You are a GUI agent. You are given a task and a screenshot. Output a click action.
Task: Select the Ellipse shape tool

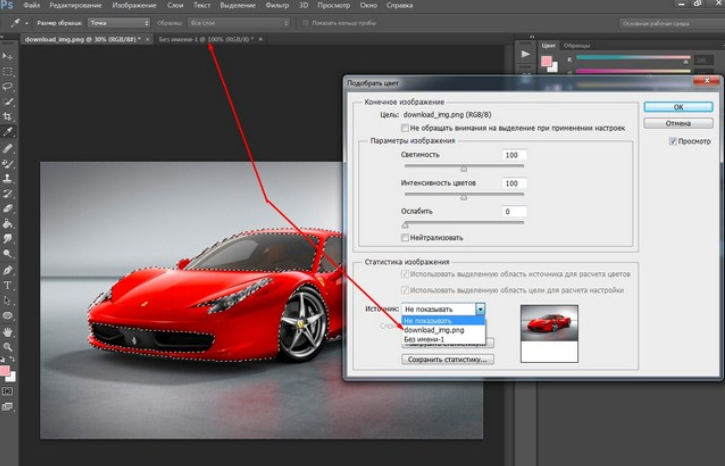8,316
